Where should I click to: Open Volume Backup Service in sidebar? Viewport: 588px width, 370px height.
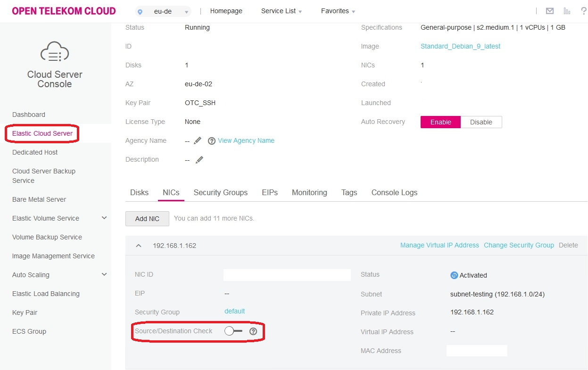coord(47,237)
